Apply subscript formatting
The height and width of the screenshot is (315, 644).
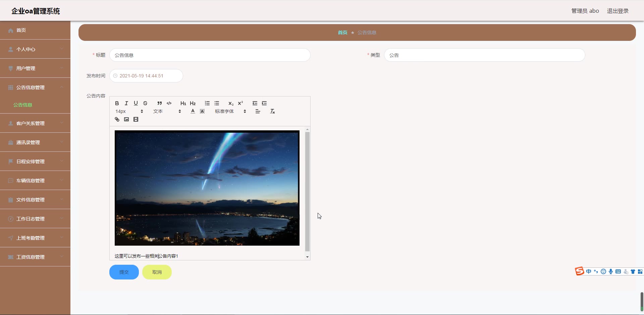[x=231, y=103]
